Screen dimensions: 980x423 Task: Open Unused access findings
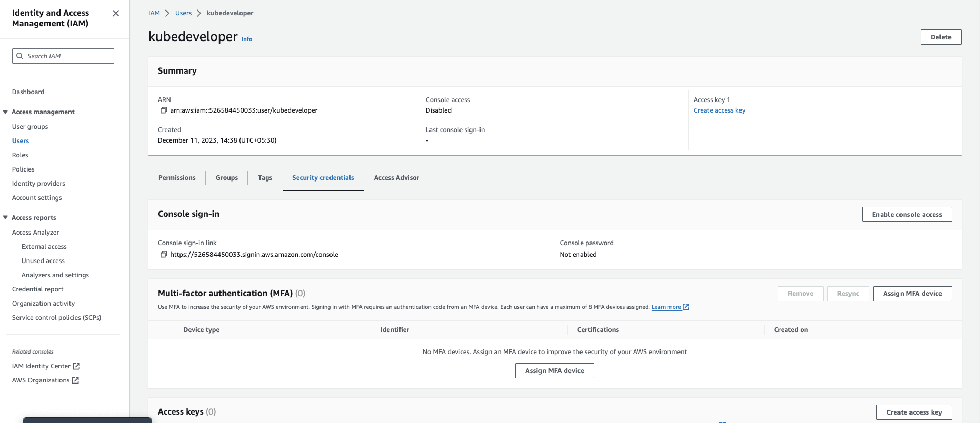43,260
